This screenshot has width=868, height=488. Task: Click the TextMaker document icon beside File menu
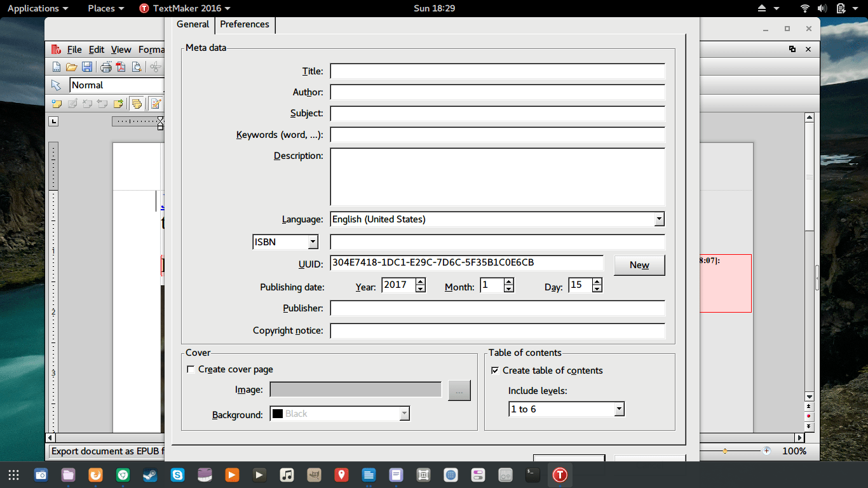(56, 50)
